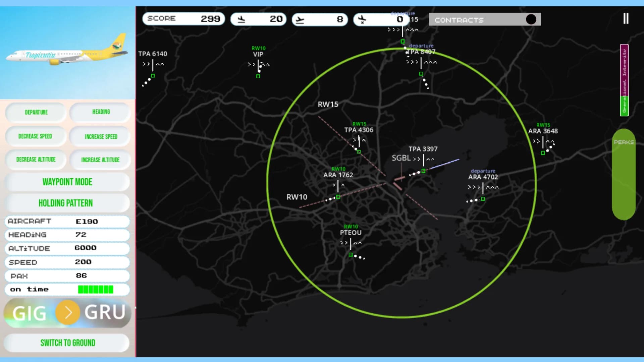Click the departing aircraft at top edge
This screenshot has width=644, height=362.
[x=402, y=42]
